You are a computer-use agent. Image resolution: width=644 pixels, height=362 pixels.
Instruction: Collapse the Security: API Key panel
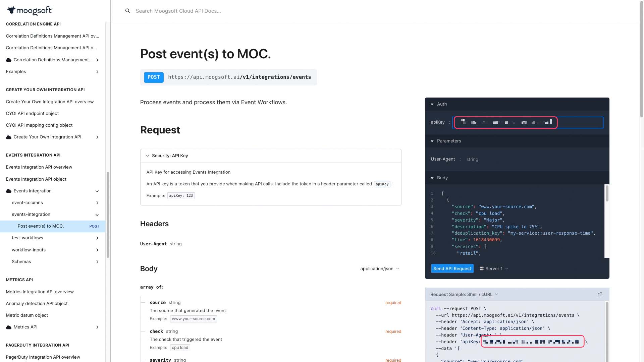(147, 156)
